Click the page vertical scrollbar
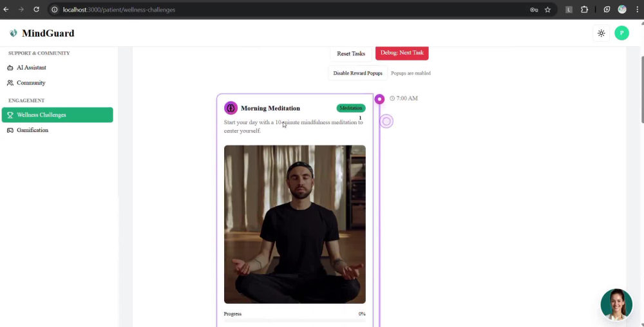The image size is (644, 327). (641, 89)
